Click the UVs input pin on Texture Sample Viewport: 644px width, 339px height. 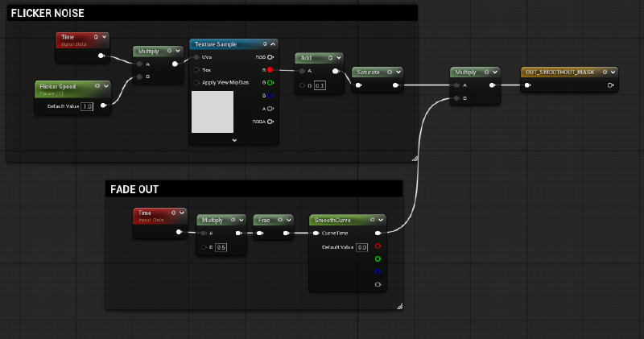[x=196, y=57]
